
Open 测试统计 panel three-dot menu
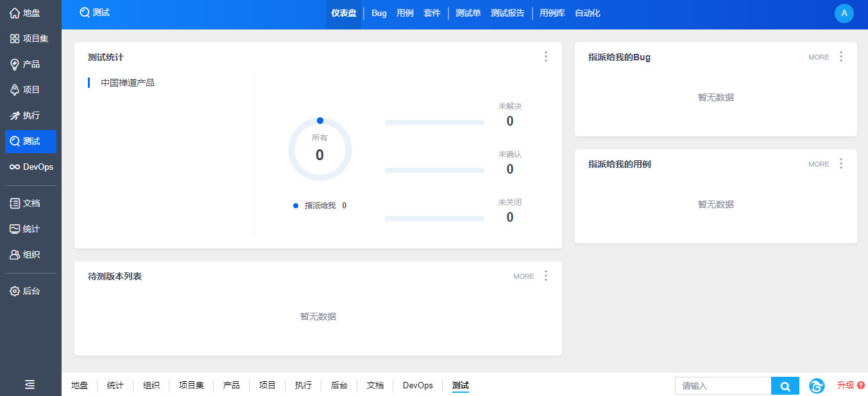click(546, 57)
